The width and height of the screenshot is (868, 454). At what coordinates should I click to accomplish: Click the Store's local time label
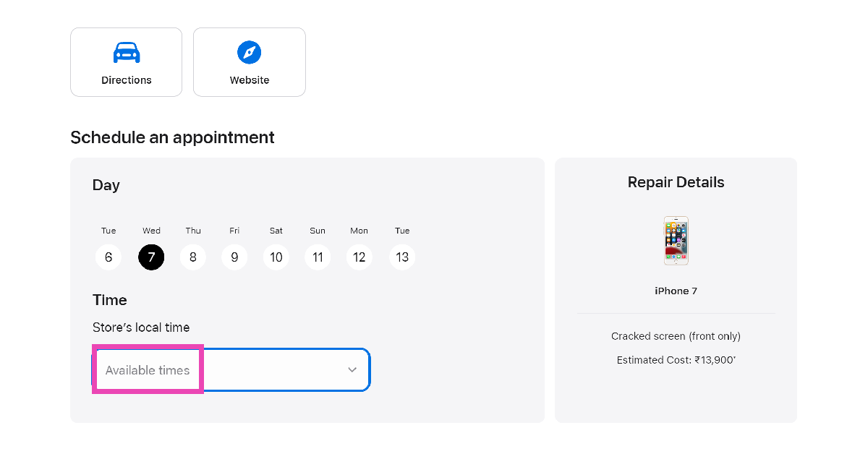(x=141, y=327)
